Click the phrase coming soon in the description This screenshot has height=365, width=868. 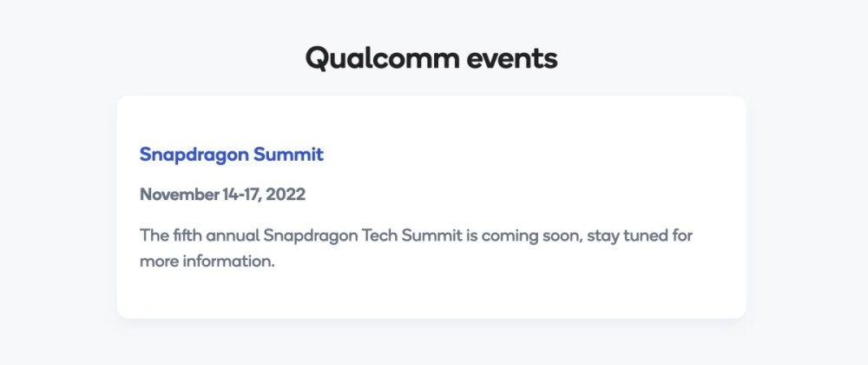531,236
